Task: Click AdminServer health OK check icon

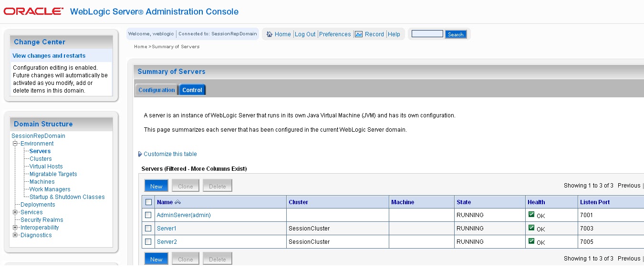Action: pos(531,215)
